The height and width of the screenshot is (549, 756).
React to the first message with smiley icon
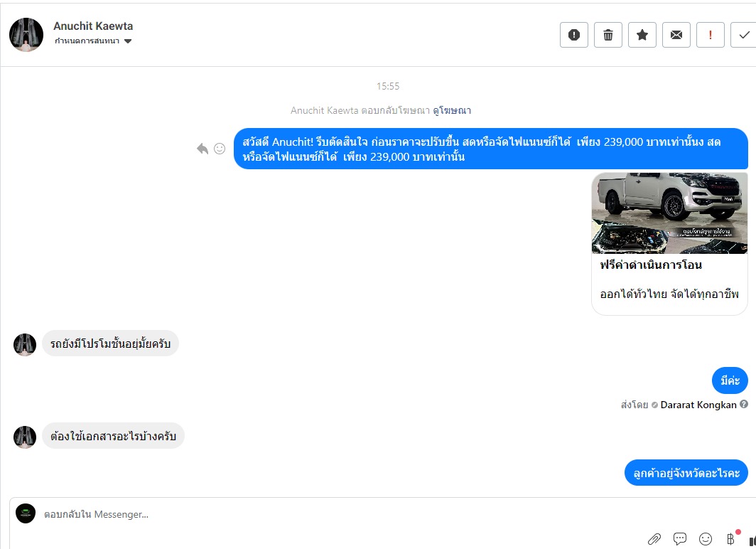coord(220,149)
